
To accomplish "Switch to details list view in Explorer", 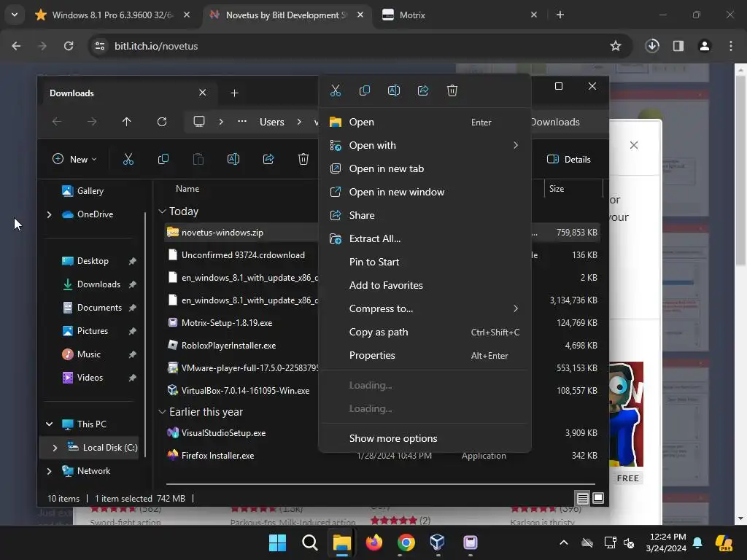I will coord(582,498).
